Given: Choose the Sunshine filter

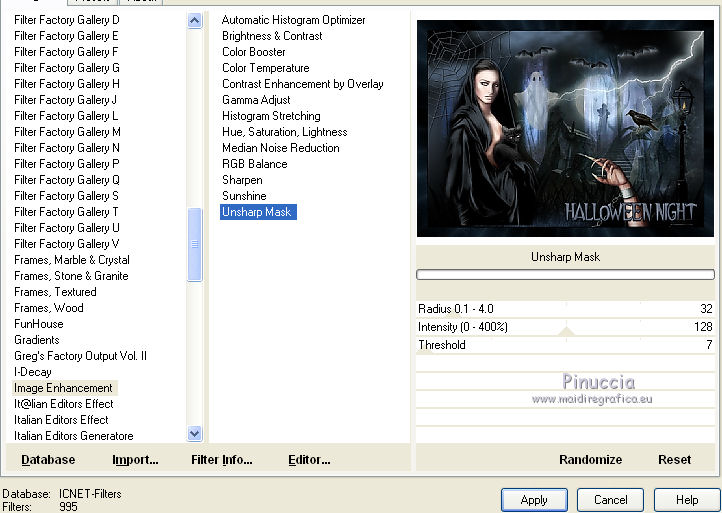Looking at the screenshot, I should 244,196.
